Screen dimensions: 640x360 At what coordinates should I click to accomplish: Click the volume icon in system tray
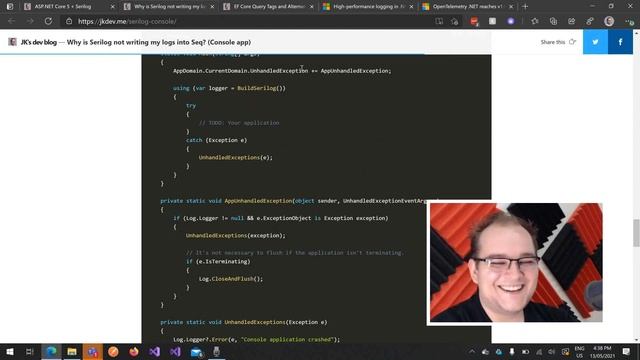coord(552,351)
